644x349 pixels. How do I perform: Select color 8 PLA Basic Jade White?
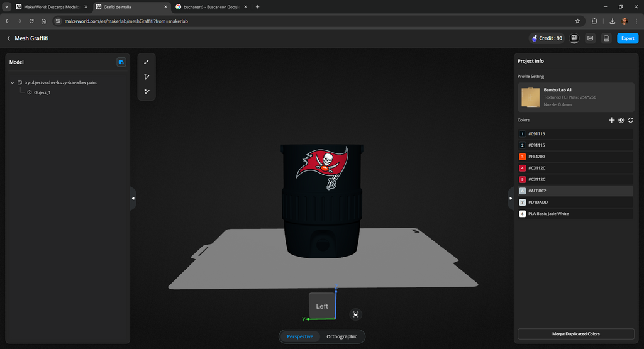coord(575,214)
